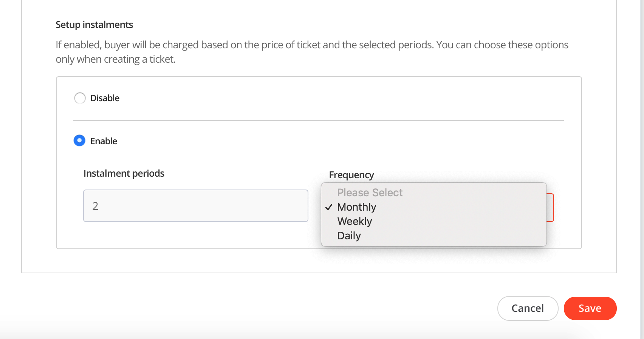Click the Frequency field label

351,175
